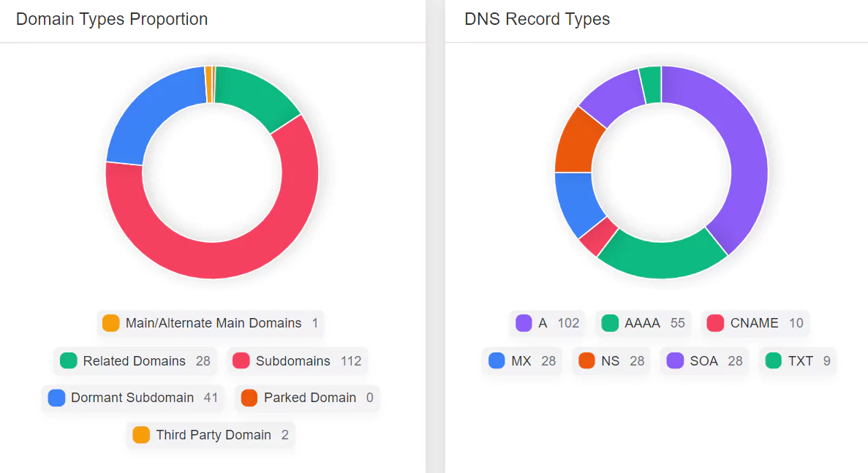Viewport: 868px width, 473px height.
Task: Click the blue swatch beside MX
Action: click(x=497, y=360)
